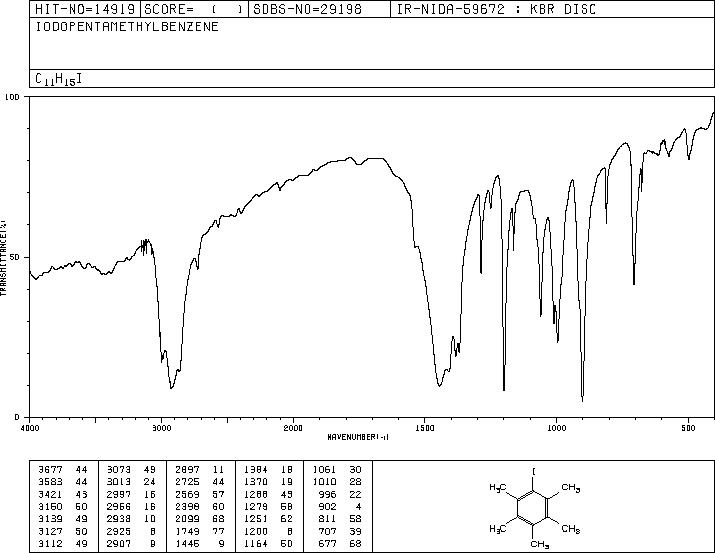Click the peak table entry 3421
The image size is (715, 553).
point(50,494)
